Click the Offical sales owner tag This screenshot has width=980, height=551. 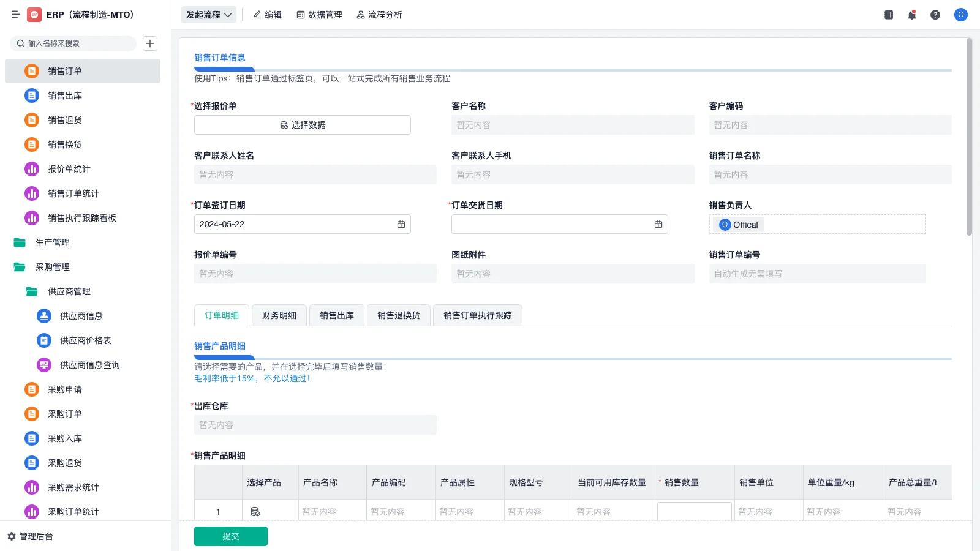(x=739, y=225)
